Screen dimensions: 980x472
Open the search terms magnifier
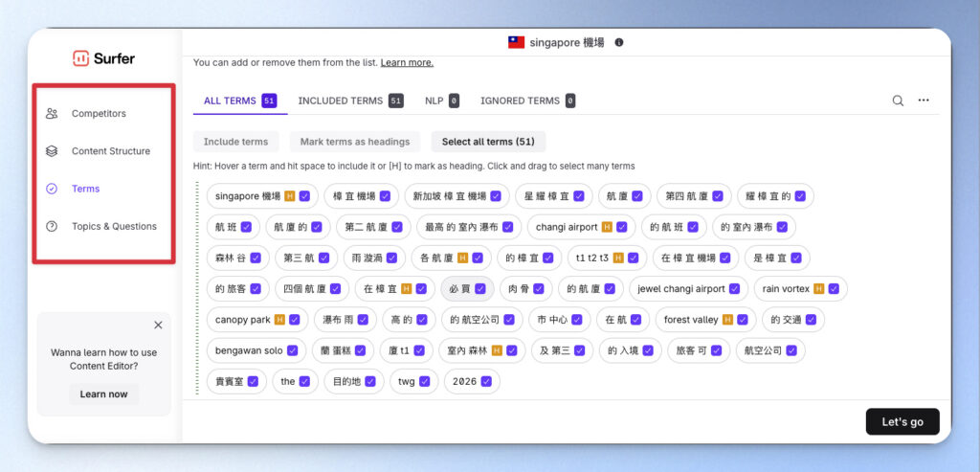(x=898, y=101)
